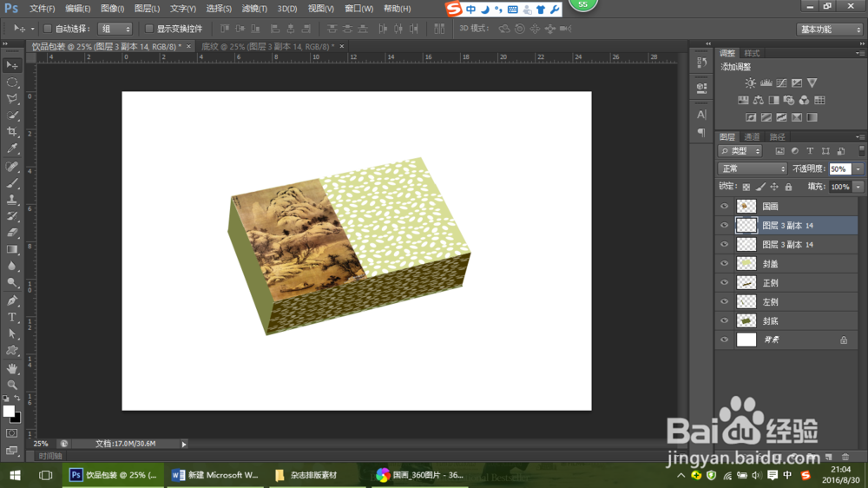Hide the 左侧 layer

(x=724, y=301)
